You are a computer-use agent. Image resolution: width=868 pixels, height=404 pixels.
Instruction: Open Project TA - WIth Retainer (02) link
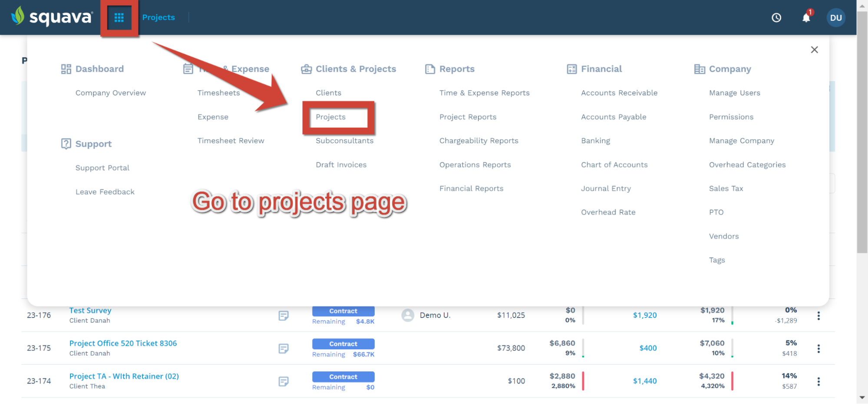pos(124,376)
